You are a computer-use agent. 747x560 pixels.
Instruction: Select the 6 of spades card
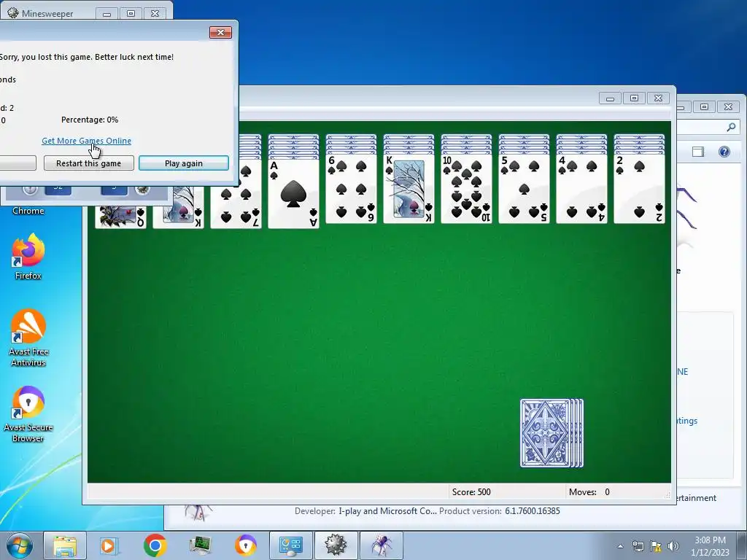pos(351,189)
